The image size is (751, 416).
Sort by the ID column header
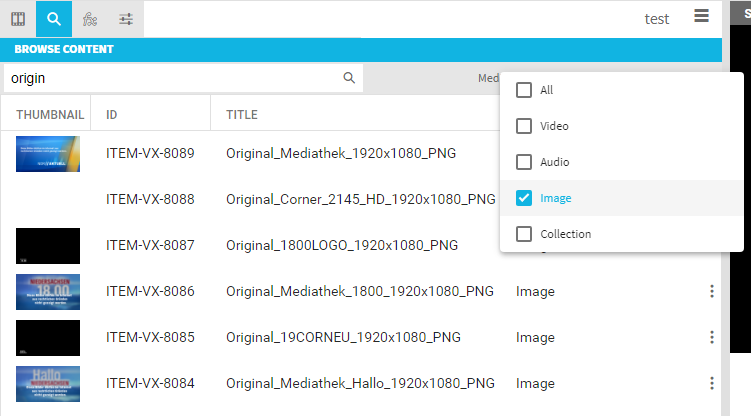coord(112,115)
